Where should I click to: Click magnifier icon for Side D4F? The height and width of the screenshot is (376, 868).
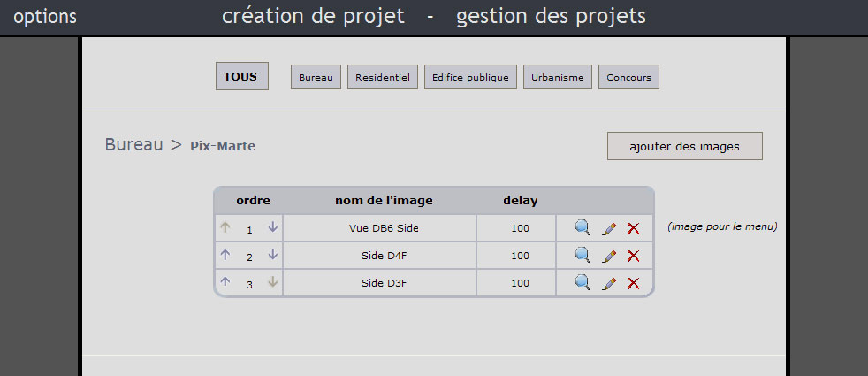(582, 256)
